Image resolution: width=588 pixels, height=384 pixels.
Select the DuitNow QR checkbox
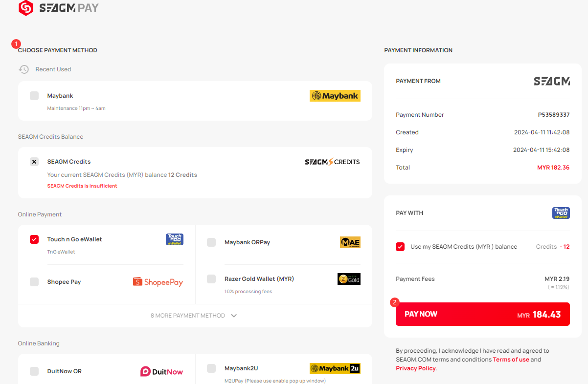(34, 371)
